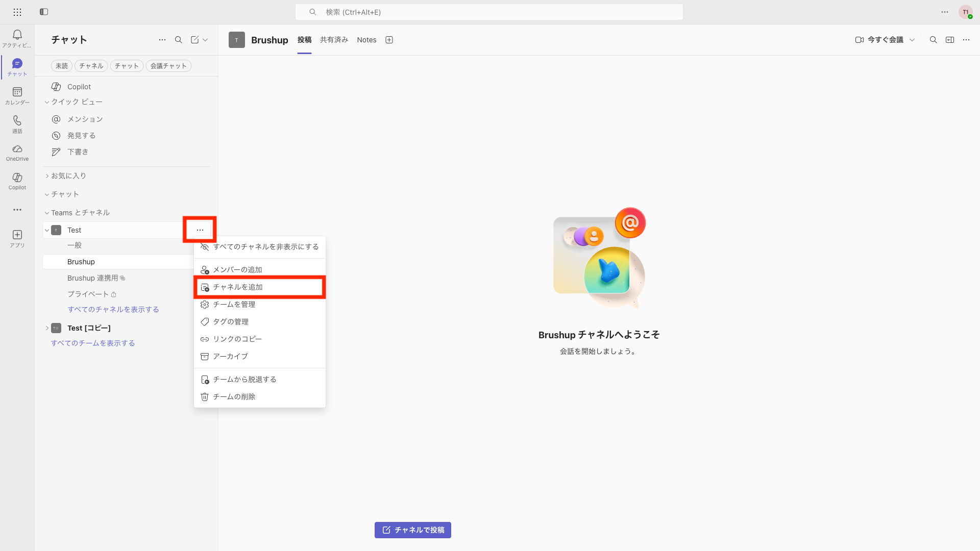Open the 今すぐ会議 dropdown arrow

(x=912, y=40)
